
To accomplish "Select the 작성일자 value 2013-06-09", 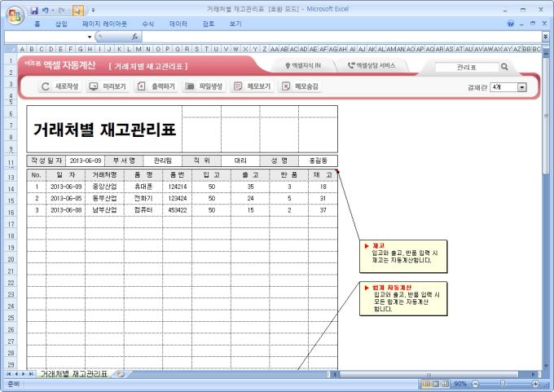I will [x=86, y=161].
